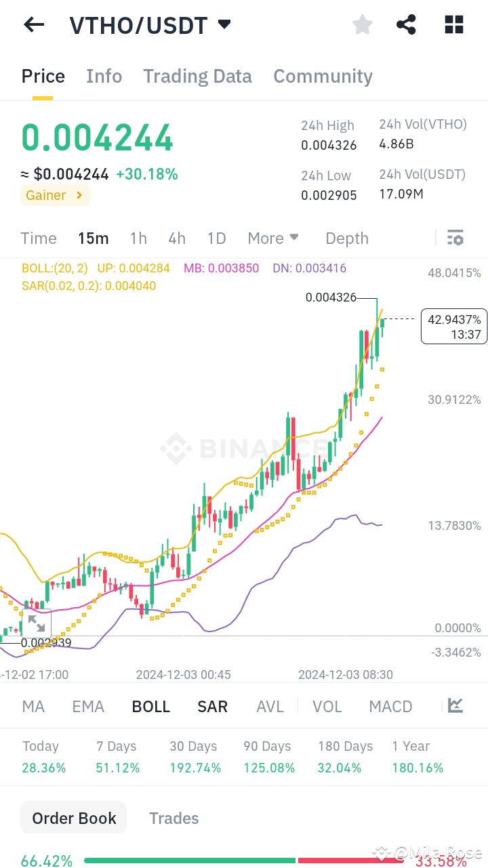Expand the More timeframes dropdown
Image resolution: width=488 pixels, height=868 pixels.
[273, 238]
